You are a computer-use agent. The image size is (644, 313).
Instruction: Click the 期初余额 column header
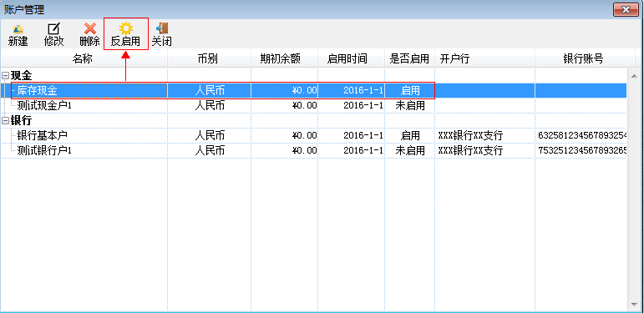pos(285,59)
